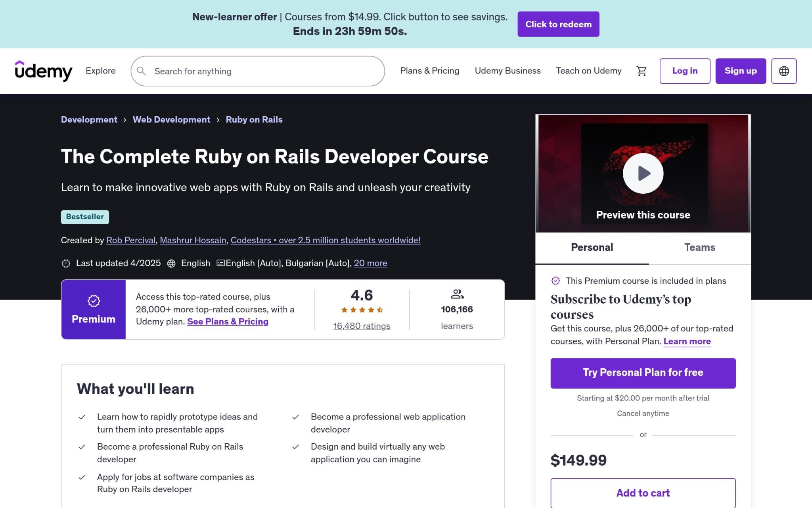Click the Bestseller badge
The image size is (812, 508).
(85, 217)
